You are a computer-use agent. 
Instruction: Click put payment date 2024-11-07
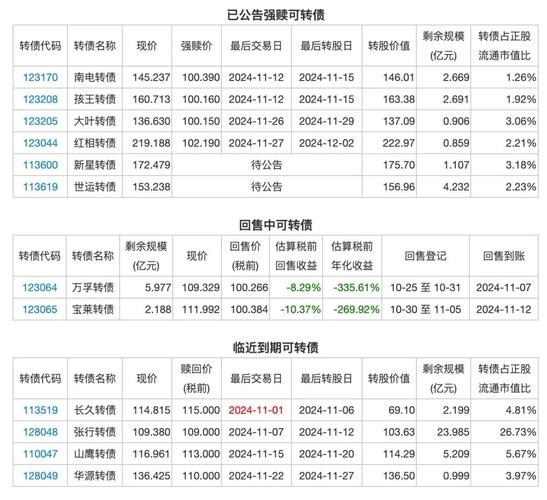click(x=504, y=288)
